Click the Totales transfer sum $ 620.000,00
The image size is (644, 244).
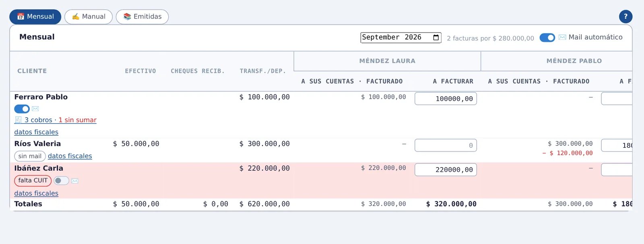coord(264,204)
